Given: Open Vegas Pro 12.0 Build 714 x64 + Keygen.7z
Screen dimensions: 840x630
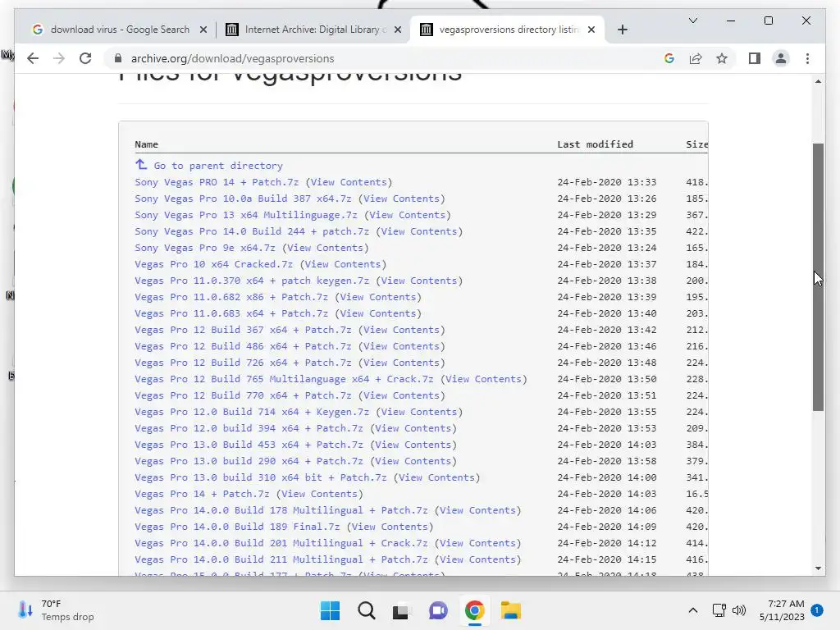Looking at the screenshot, I should coord(252,412).
